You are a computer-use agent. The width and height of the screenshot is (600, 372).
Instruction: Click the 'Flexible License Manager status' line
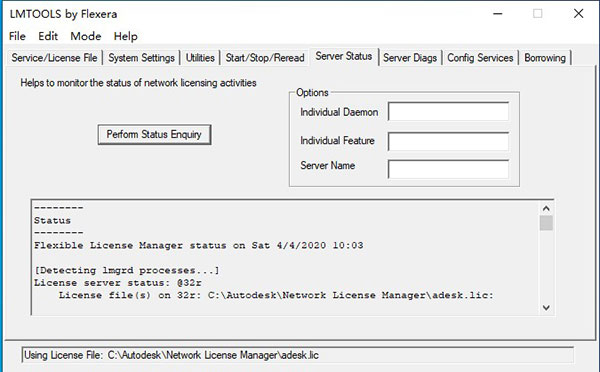(199, 245)
